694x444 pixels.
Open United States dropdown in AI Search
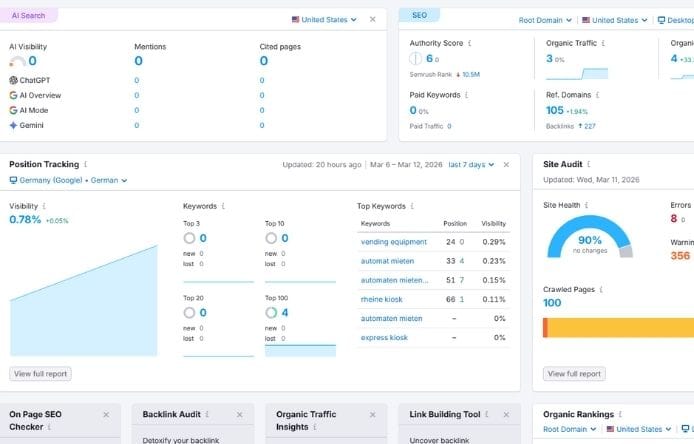[x=324, y=19]
